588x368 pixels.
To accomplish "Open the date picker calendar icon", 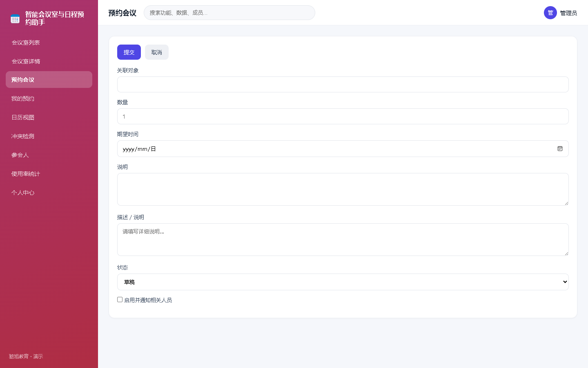I will pos(560,149).
